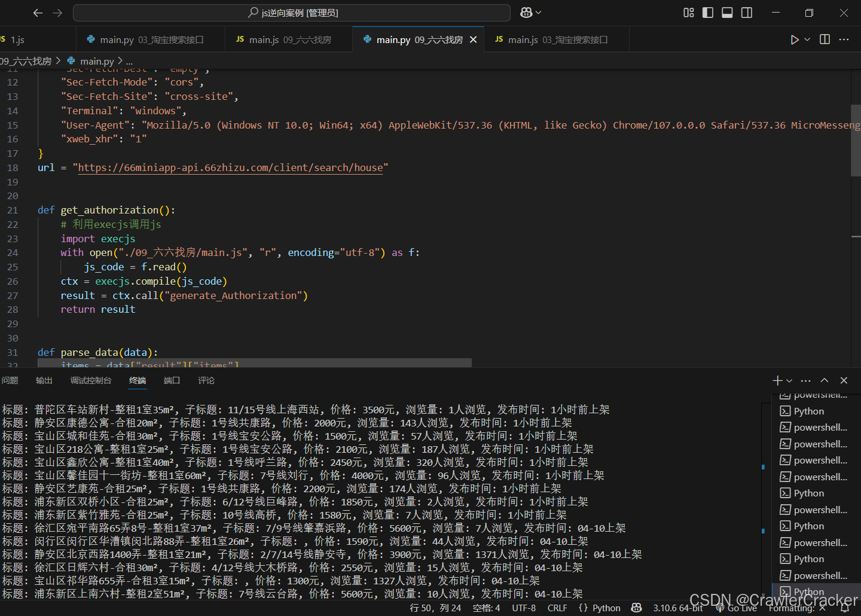The height and width of the screenshot is (616, 861).
Task: Toggle the primary side bar
Action: (x=708, y=13)
